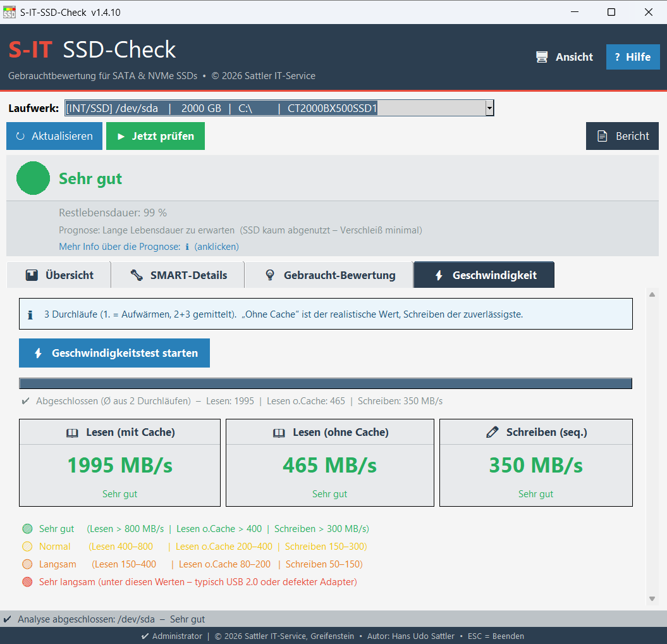This screenshot has width=667, height=644.
Task: Select the Geschwindigkeit tab
Action: pyautogui.click(x=484, y=275)
